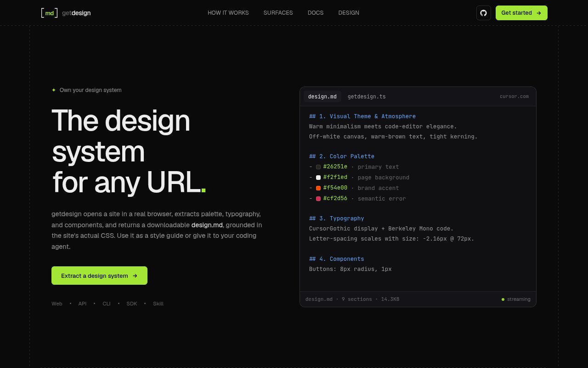Pick the orange #f54e00 brand accent swatch
The image size is (588, 368).
coord(318,188)
